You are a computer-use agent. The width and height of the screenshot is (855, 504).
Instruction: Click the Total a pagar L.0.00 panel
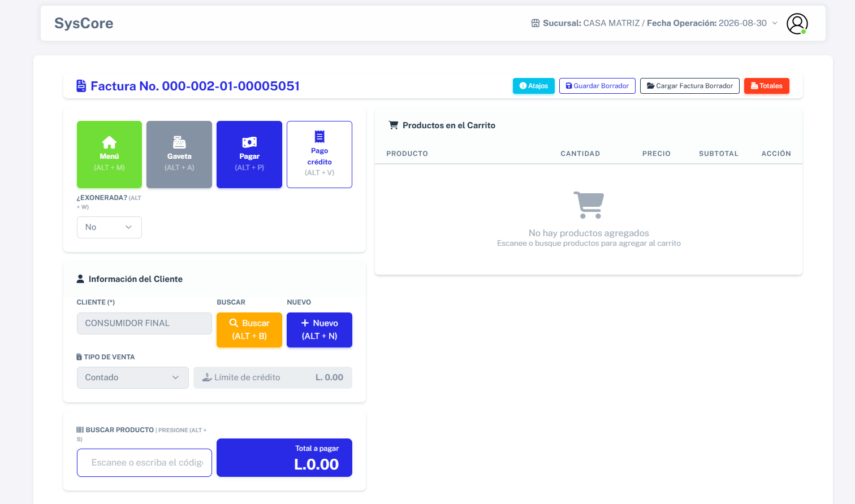284,458
